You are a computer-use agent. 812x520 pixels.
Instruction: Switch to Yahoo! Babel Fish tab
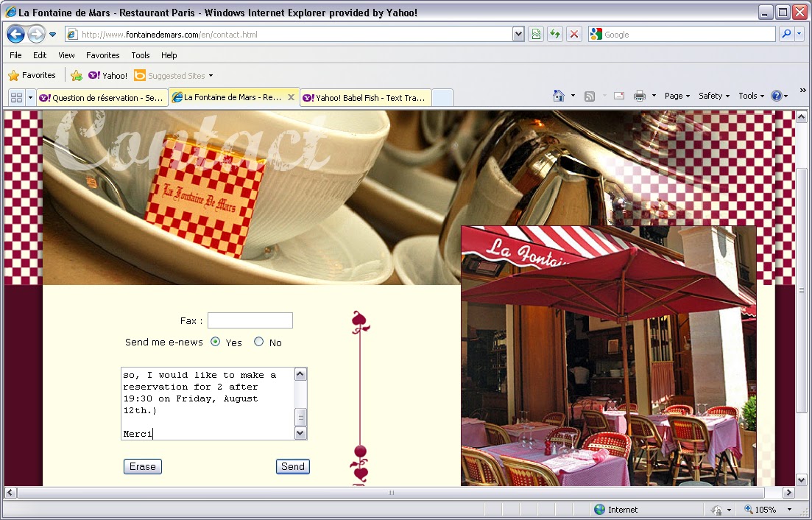[x=366, y=97]
